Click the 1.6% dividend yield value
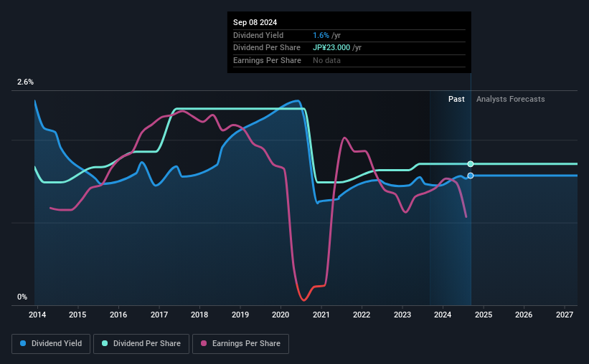This screenshot has height=364, width=589. 321,35
